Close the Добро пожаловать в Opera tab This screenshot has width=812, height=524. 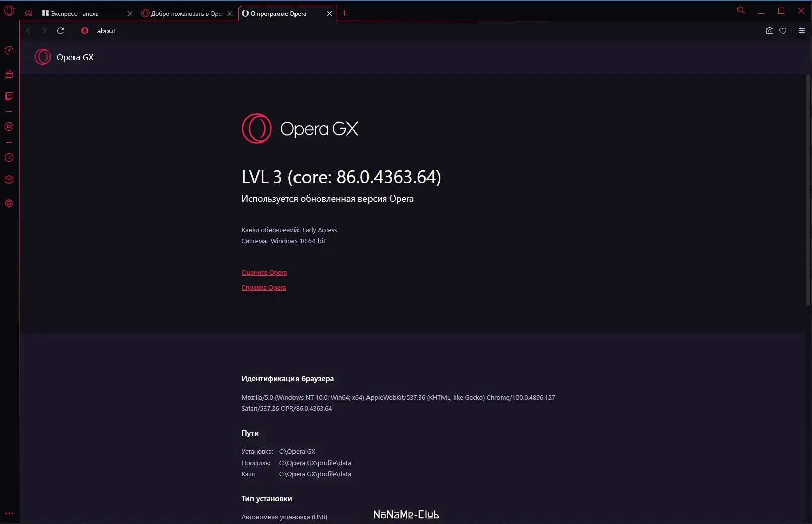[x=230, y=14]
